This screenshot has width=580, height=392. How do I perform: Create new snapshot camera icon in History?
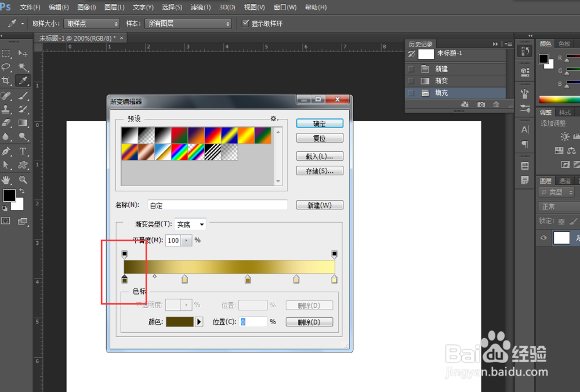click(x=481, y=104)
